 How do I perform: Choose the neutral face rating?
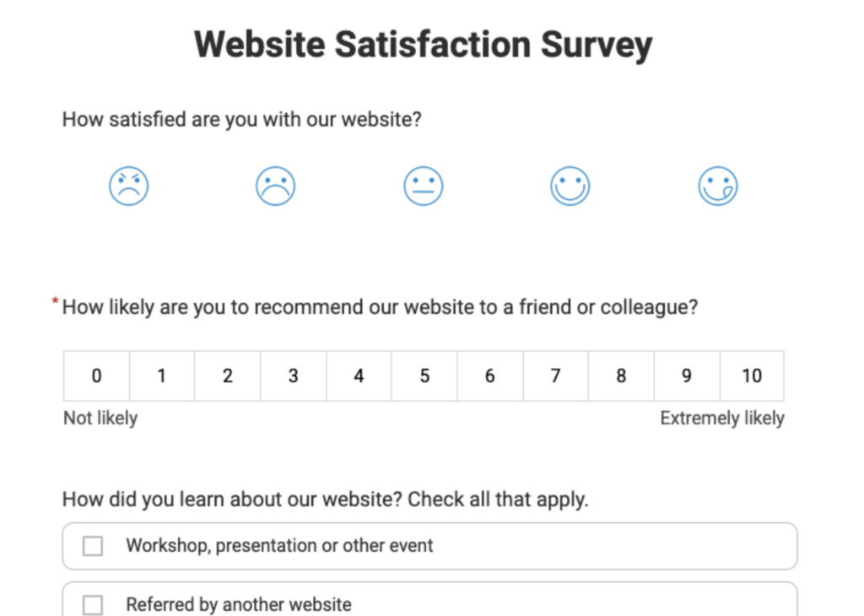[x=423, y=186]
